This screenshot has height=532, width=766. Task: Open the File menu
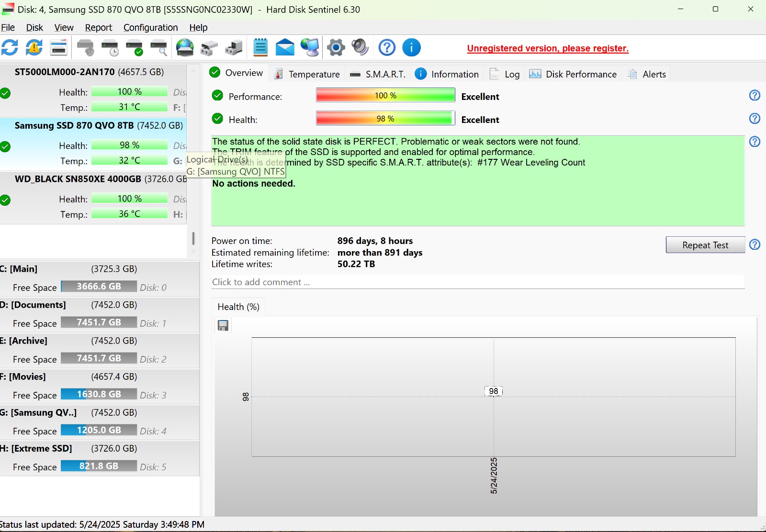(8, 27)
